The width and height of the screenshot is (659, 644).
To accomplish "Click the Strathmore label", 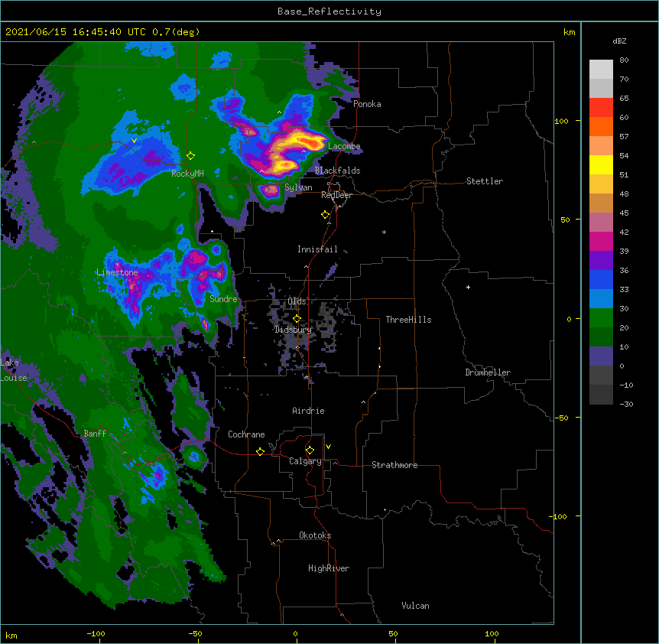I will [x=394, y=465].
